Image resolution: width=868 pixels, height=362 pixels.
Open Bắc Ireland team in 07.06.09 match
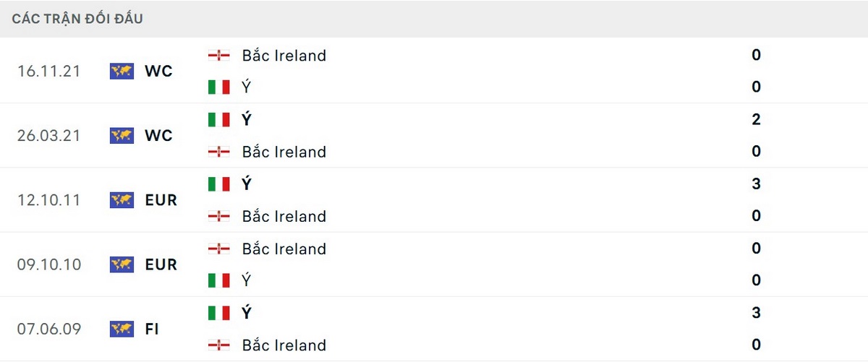pos(284,345)
